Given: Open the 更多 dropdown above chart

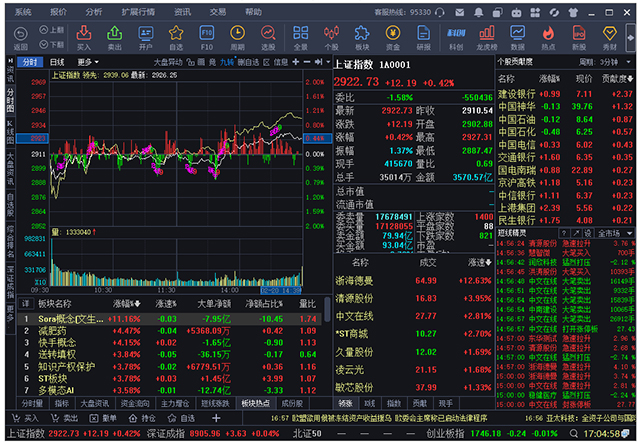Looking at the screenshot, I should click(88, 62).
